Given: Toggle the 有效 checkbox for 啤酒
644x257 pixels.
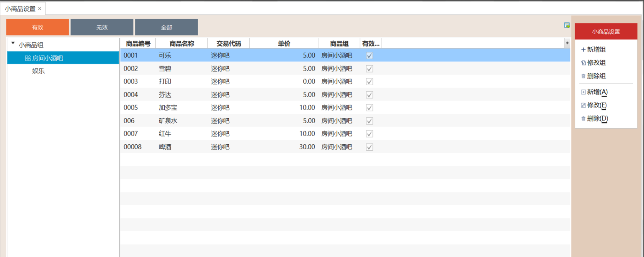Looking at the screenshot, I should pos(369,147).
